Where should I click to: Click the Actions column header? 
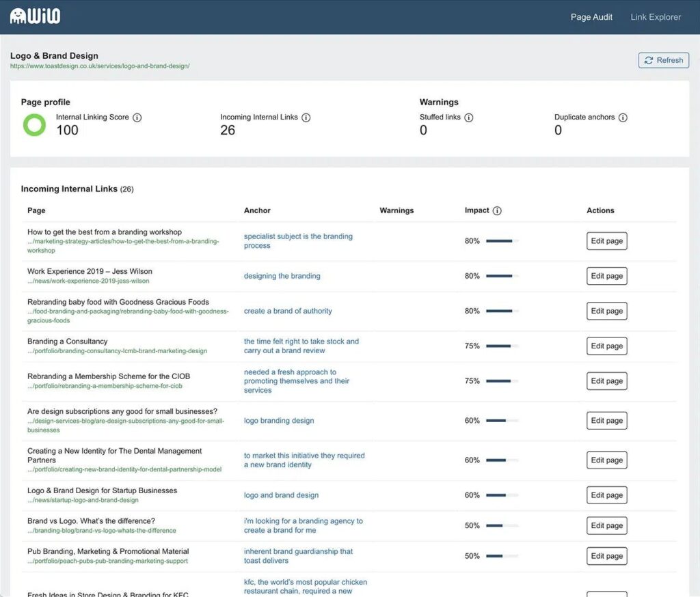click(600, 210)
